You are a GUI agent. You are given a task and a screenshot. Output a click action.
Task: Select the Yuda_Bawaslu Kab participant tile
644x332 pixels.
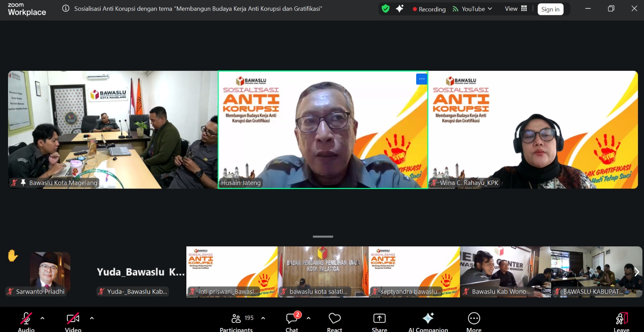click(x=141, y=272)
